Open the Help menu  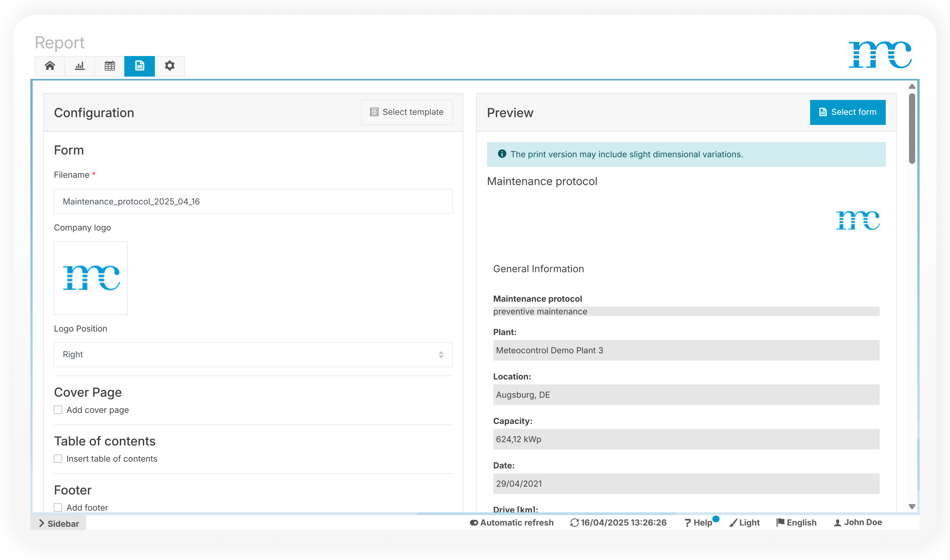coord(698,523)
